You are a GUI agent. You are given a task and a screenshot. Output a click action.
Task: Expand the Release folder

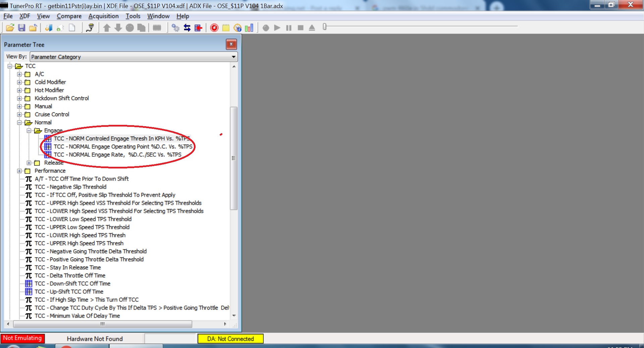pos(29,163)
